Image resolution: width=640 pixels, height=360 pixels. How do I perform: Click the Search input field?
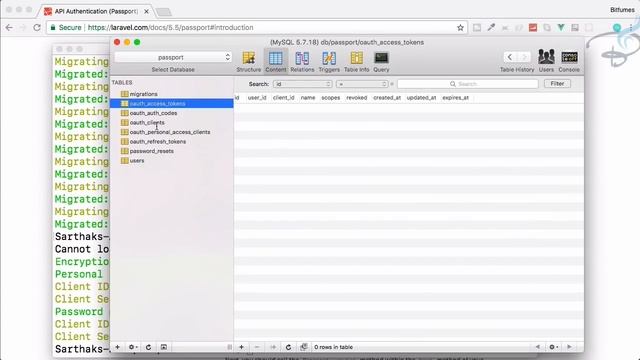[x=468, y=84]
